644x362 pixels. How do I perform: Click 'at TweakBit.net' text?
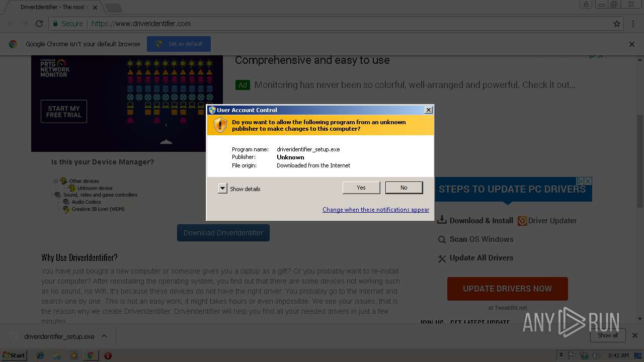point(508,308)
